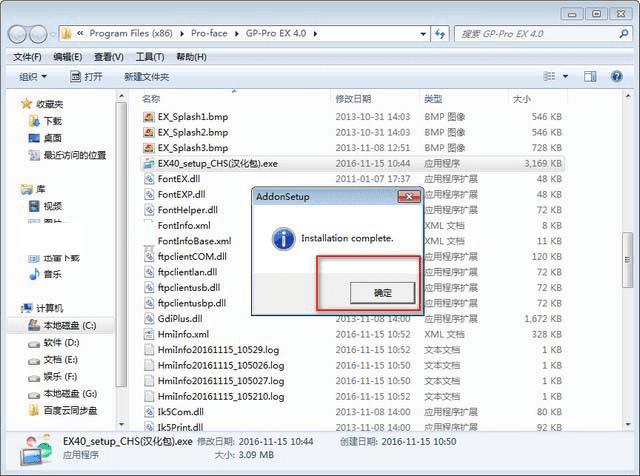640x476 pixels.
Task: Select the EX_Splash1.bmp file icon
Action: (x=149, y=117)
